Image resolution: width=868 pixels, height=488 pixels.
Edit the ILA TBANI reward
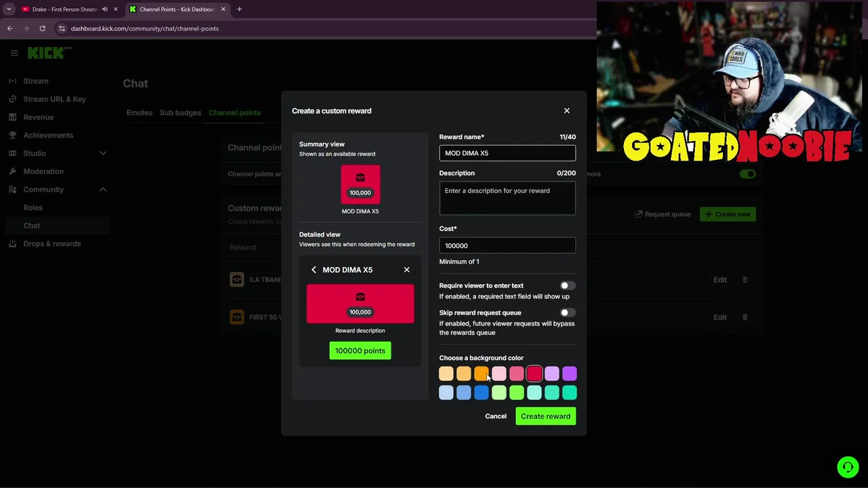point(720,280)
